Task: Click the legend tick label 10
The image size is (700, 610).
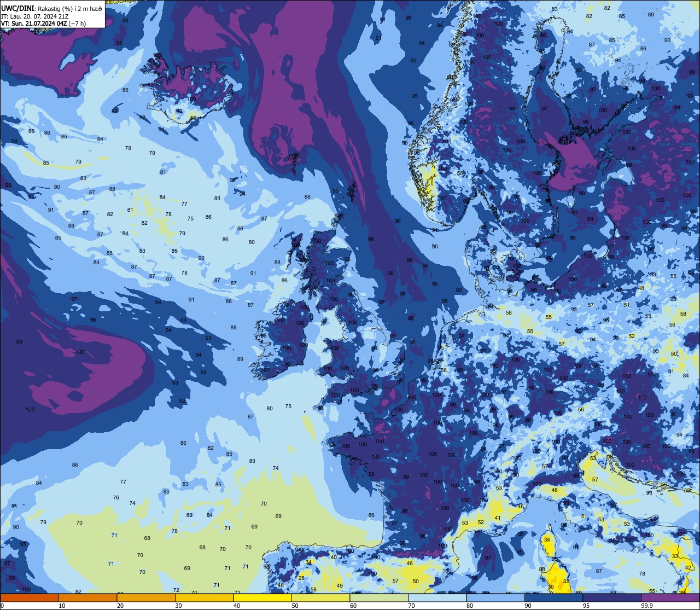Action: (x=62, y=606)
